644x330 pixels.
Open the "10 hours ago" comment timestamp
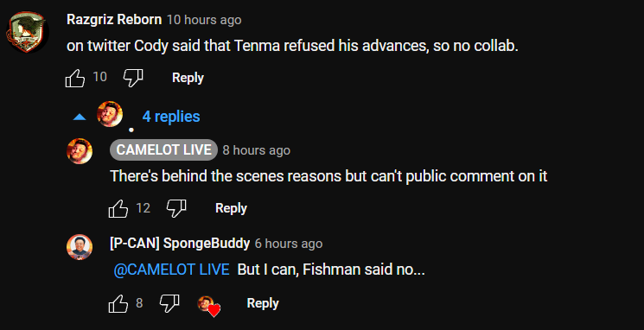coord(204,20)
